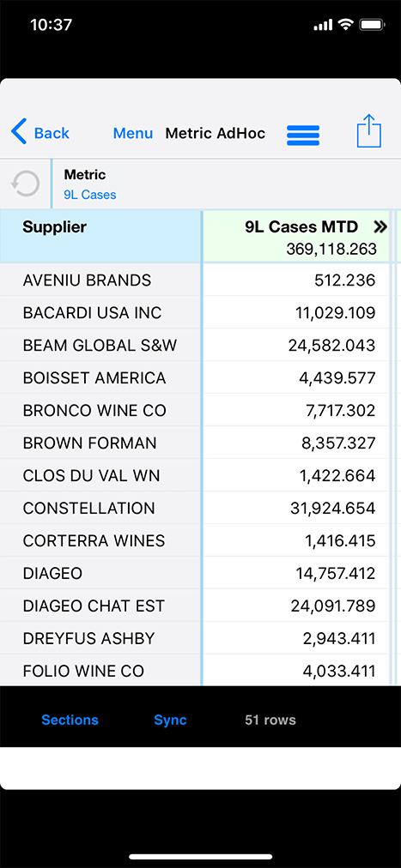
Task: Tap the FOLIO WINE CO row
Action: 201,671
